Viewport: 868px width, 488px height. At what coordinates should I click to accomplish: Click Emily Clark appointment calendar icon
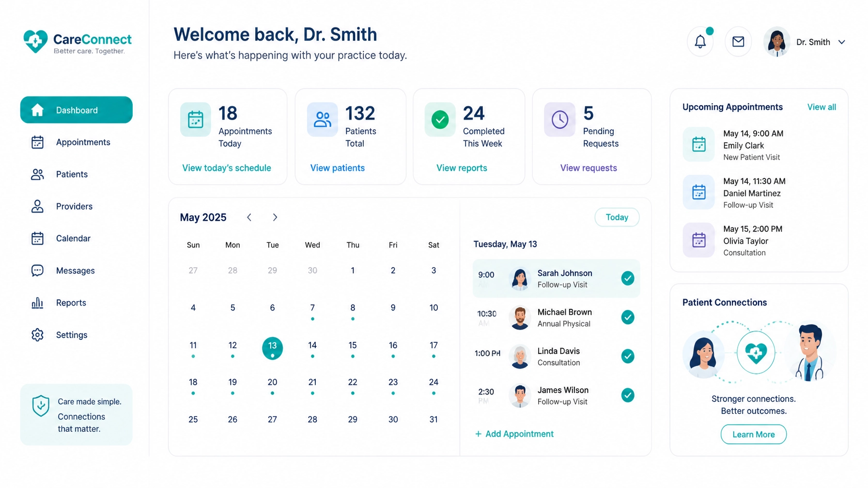click(x=698, y=144)
